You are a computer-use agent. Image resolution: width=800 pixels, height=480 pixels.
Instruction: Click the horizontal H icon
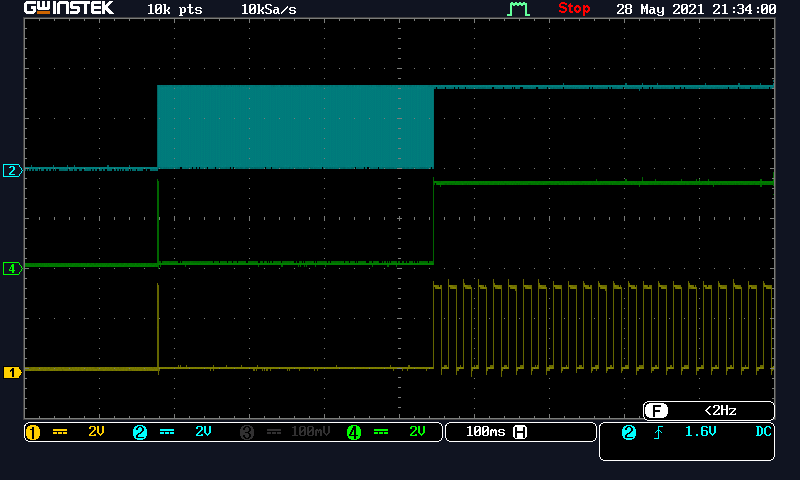(520, 432)
